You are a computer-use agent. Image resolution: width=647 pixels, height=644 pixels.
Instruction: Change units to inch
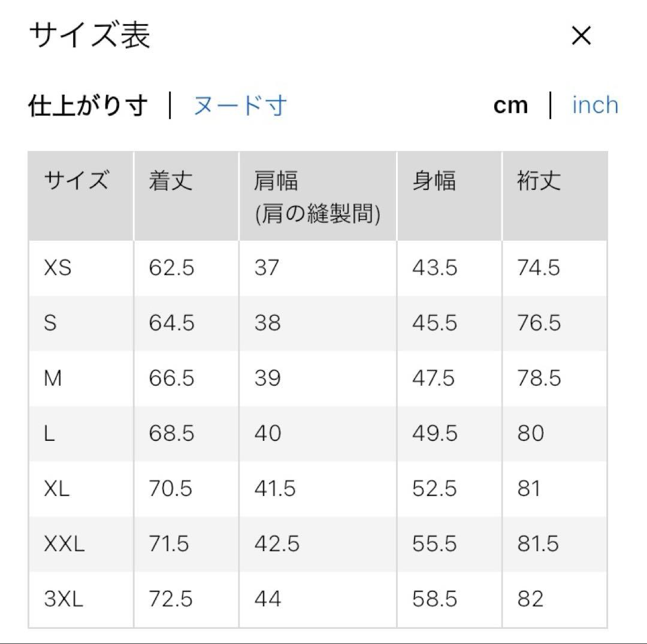pyautogui.click(x=595, y=104)
